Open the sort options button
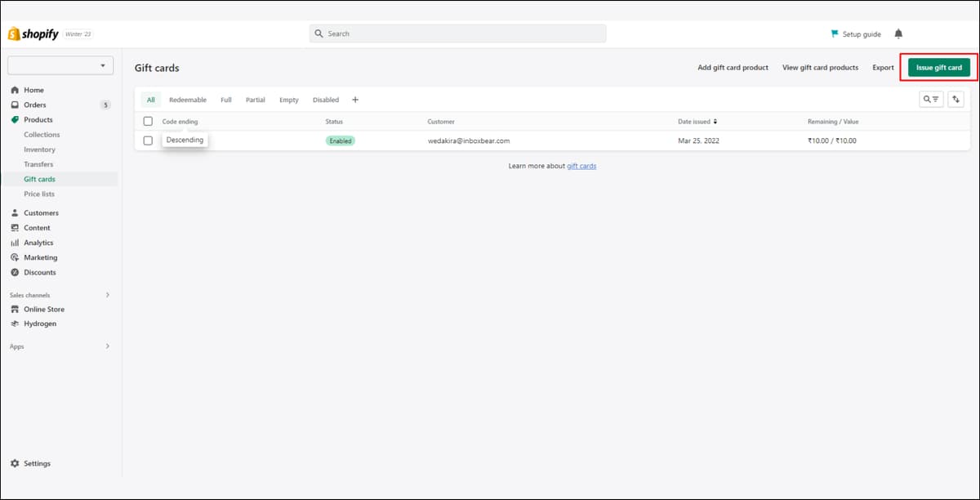The height and width of the screenshot is (500, 980). [x=956, y=99]
